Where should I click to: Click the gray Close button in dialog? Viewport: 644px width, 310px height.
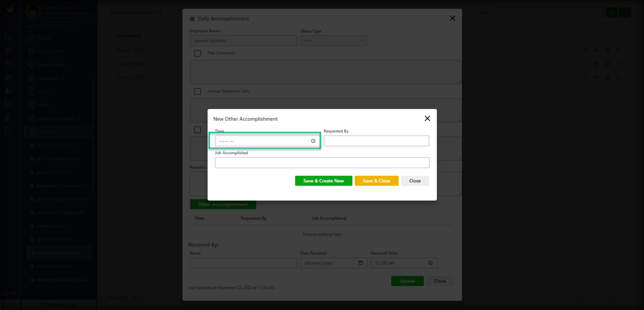coord(415,181)
